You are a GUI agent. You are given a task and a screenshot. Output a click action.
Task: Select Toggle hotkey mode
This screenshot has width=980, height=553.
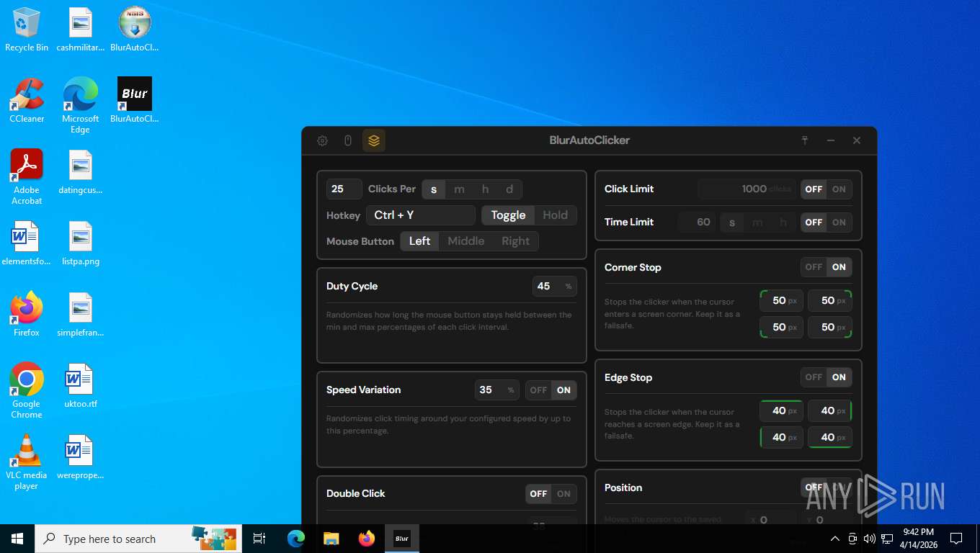[x=508, y=215]
